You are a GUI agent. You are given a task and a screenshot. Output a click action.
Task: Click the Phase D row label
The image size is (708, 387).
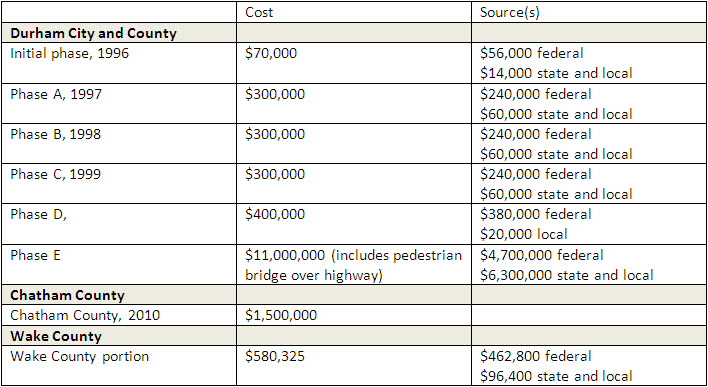click(x=38, y=214)
